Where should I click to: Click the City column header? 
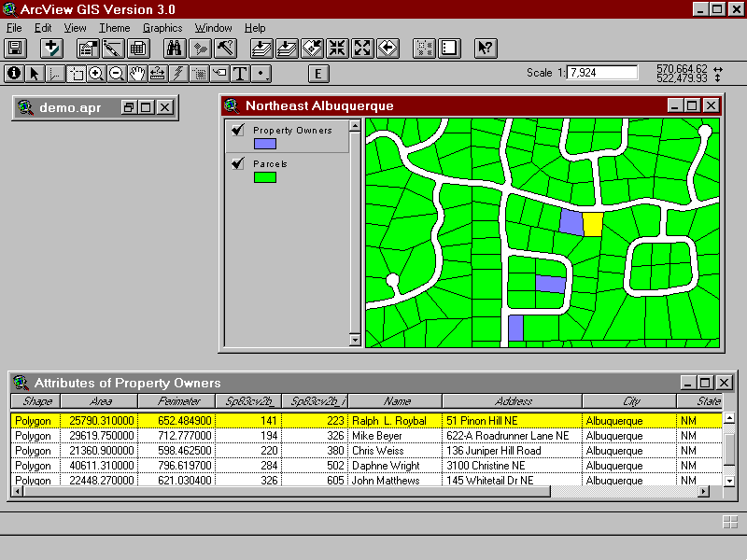(x=629, y=401)
